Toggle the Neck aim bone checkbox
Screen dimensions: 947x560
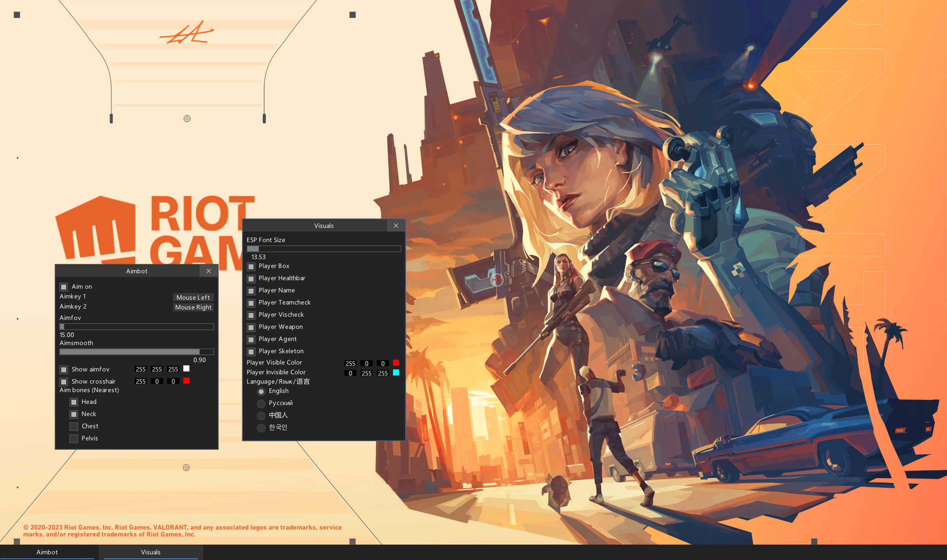(74, 414)
